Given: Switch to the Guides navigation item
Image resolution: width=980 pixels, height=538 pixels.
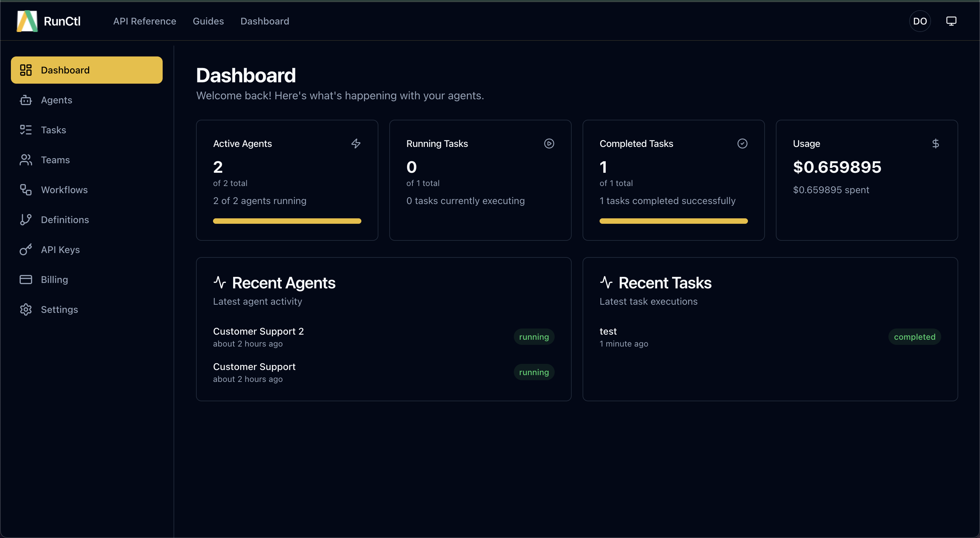Looking at the screenshot, I should coord(209,21).
